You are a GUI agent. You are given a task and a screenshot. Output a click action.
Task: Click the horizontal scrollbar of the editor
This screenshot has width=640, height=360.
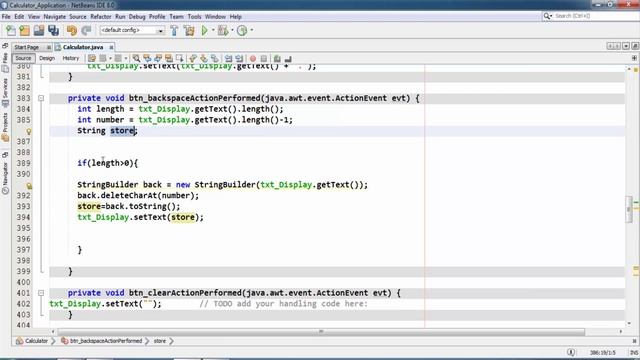[x=321, y=331]
